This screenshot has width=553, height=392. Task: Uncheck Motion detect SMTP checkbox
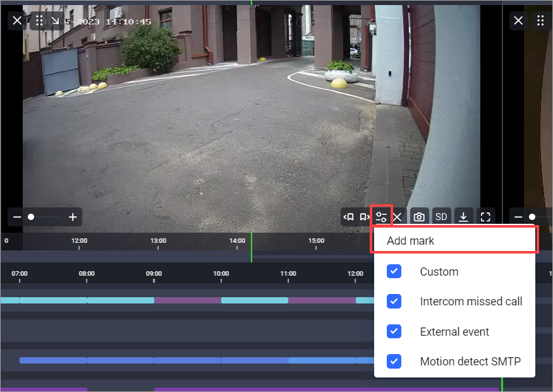click(x=394, y=361)
